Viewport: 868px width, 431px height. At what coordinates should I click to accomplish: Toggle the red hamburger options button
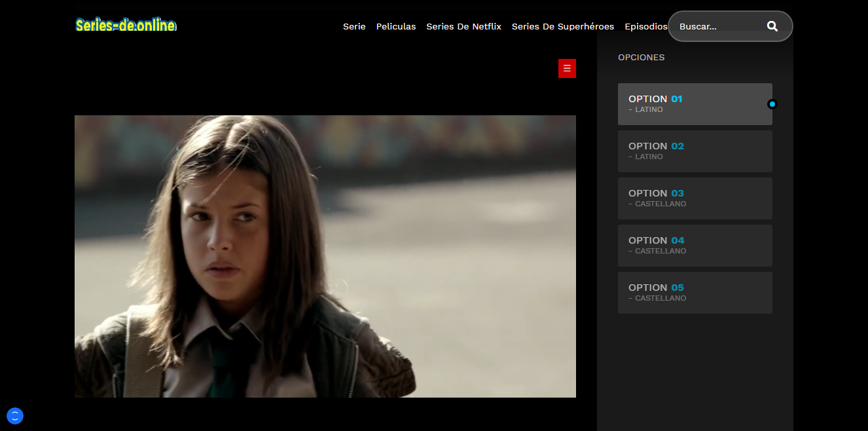567,68
